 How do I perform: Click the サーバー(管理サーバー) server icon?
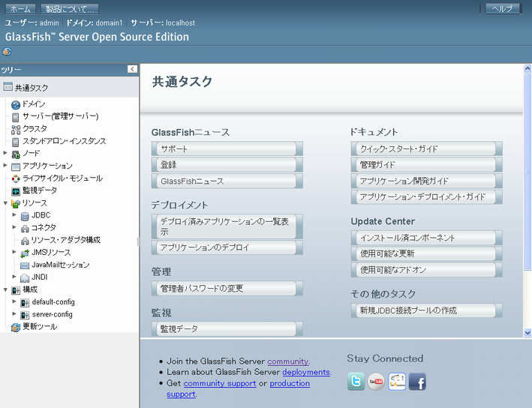[16, 117]
